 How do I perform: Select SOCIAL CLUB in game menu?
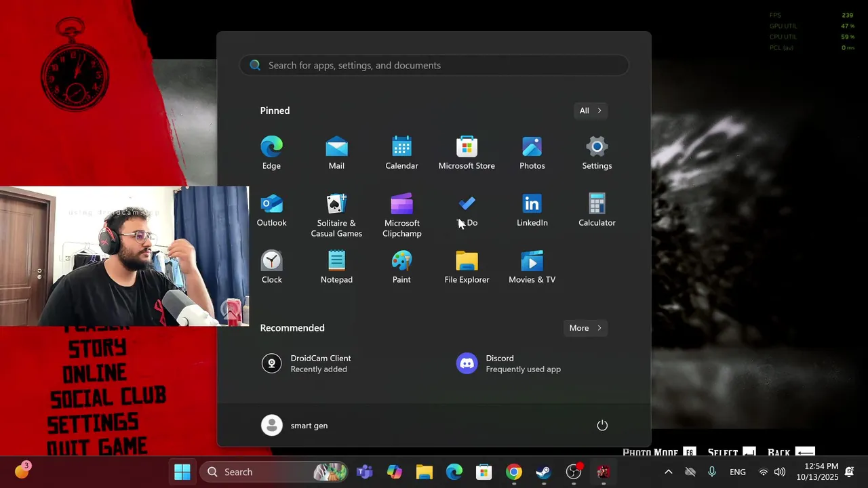pyautogui.click(x=108, y=398)
